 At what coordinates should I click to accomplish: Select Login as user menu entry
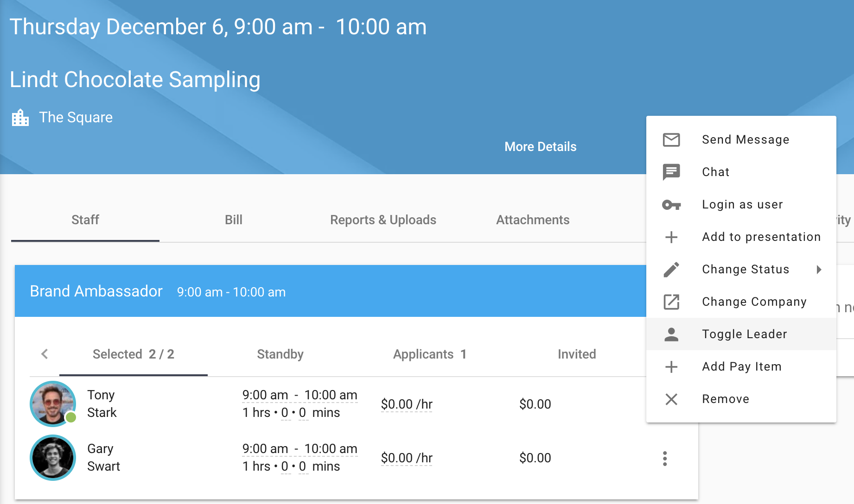coord(741,204)
